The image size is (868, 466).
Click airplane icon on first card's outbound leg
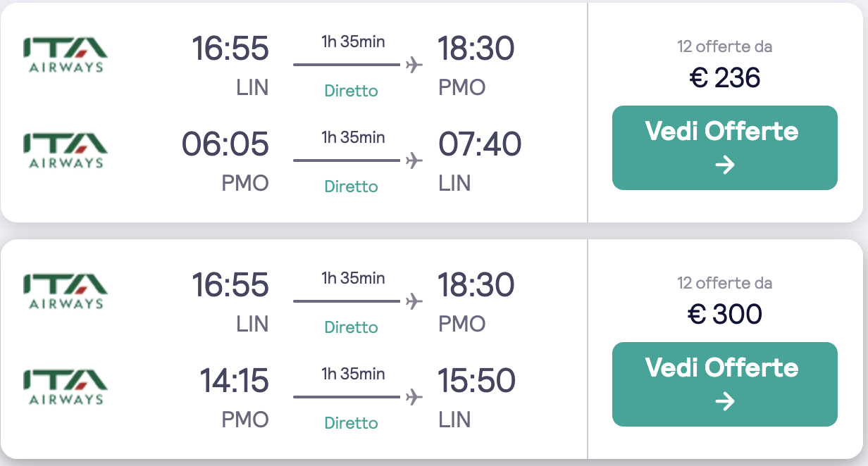point(414,65)
